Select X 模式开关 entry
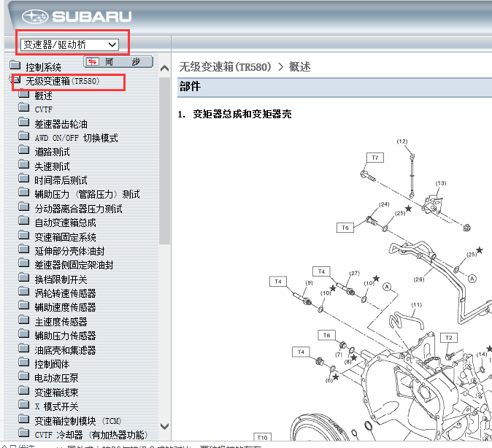 [x=56, y=406]
